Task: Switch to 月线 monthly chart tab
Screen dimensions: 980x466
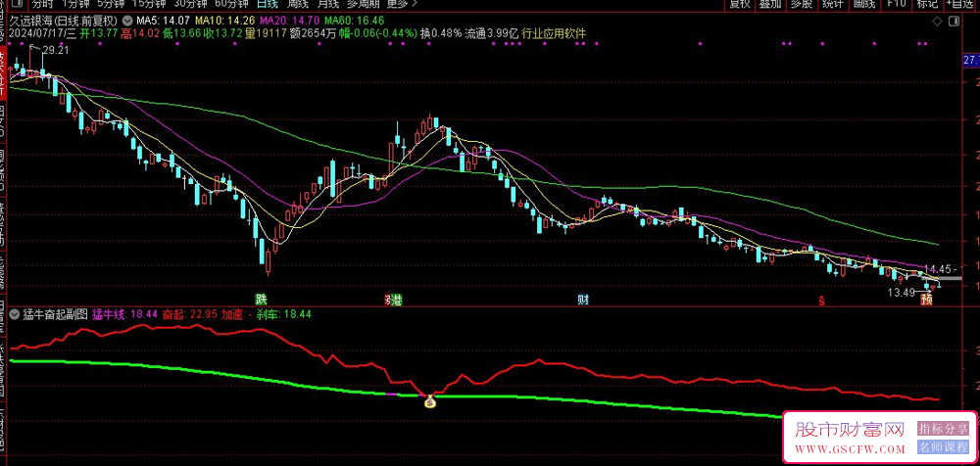Action: click(x=328, y=3)
